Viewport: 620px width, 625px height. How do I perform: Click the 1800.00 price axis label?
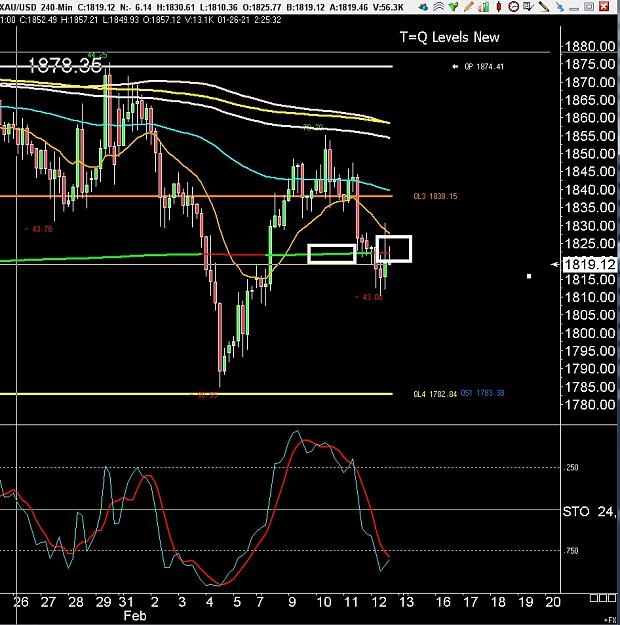[x=590, y=333]
